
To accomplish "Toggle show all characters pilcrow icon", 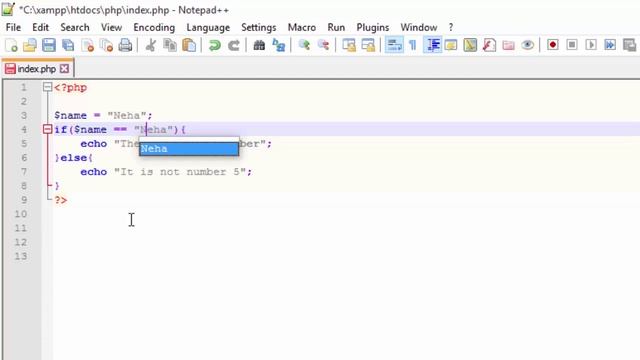I will (413, 45).
